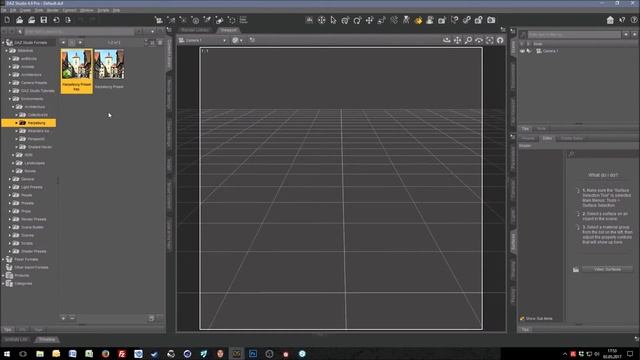Select the Node Selection arrow tool
This screenshot has height=360, width=640.
(333, 20)
